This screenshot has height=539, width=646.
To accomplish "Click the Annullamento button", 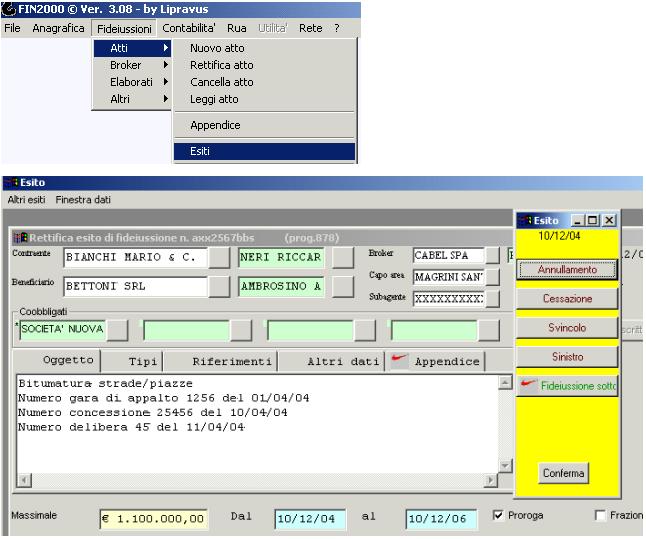I will [567, 270].
